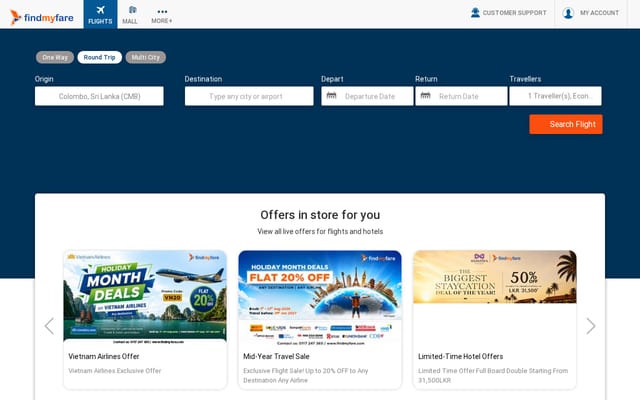The width and height of the screenshot is (640, 400).
Task: Expand the More+ menu
Action: (x=162, y=16)
